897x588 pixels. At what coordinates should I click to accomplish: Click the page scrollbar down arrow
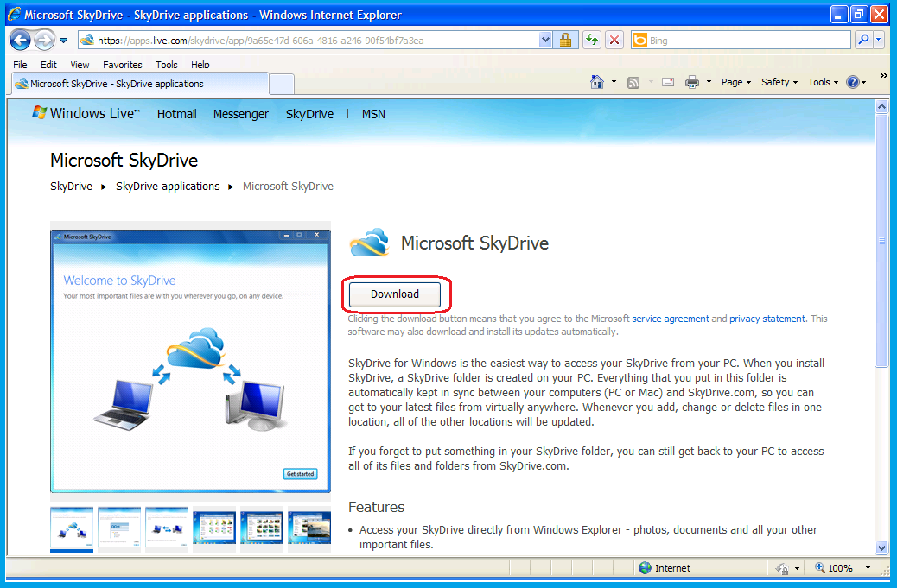click(881, 547)
